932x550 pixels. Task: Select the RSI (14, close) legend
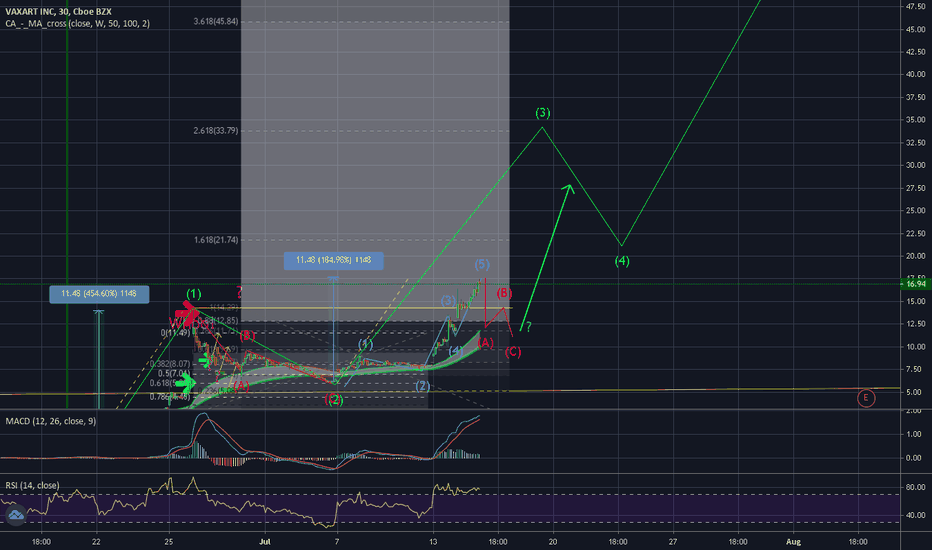[x=32, y=485]
